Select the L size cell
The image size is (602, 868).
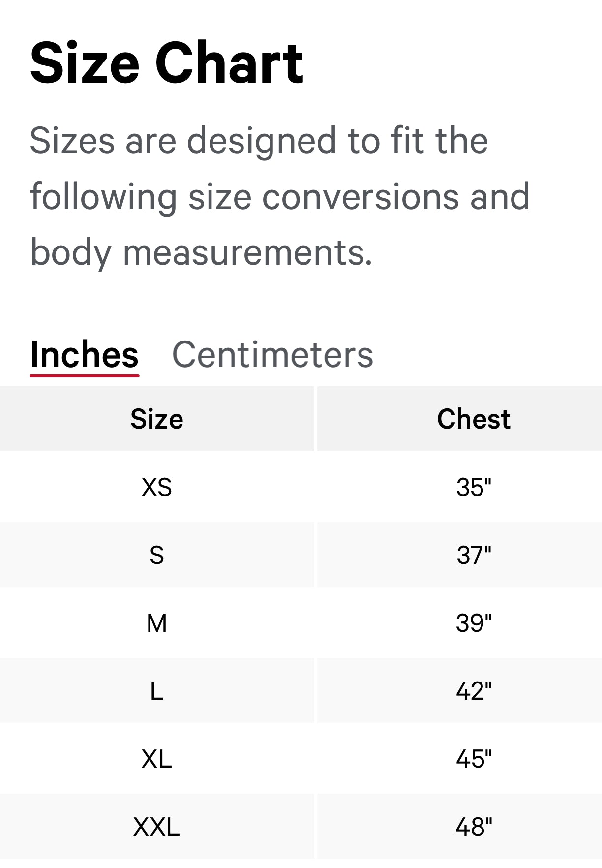(x=157, y=691)
